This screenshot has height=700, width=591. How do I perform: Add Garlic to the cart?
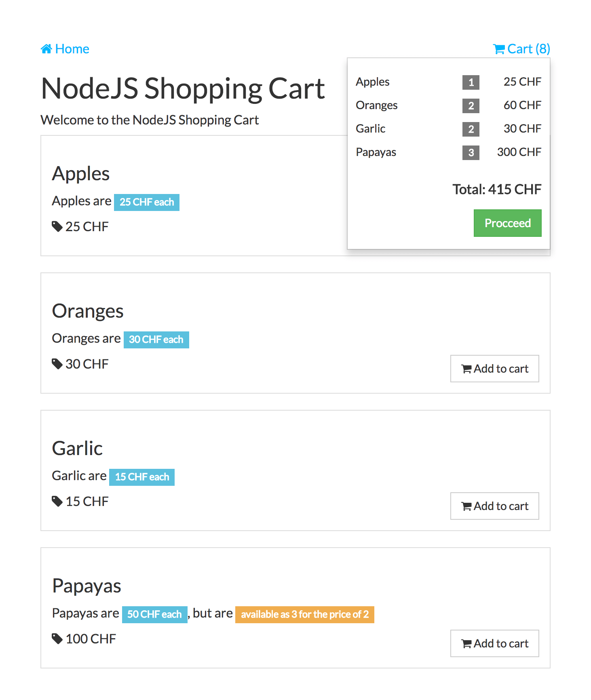494,506
